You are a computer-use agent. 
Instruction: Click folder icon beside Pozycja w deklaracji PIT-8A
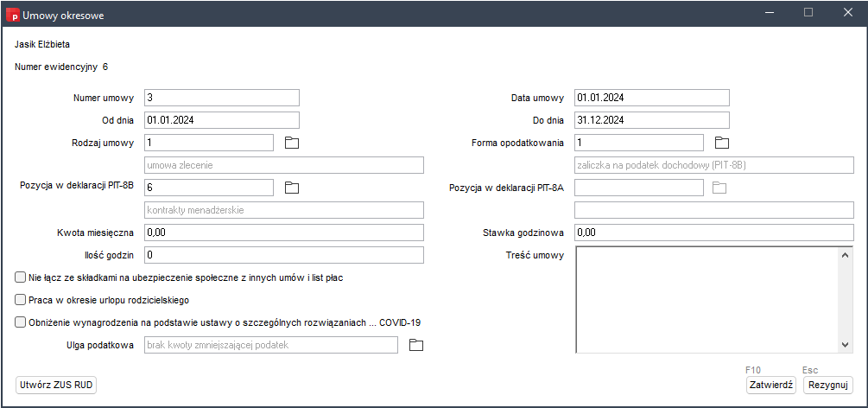pyautogui.click(x=719, y=188)
